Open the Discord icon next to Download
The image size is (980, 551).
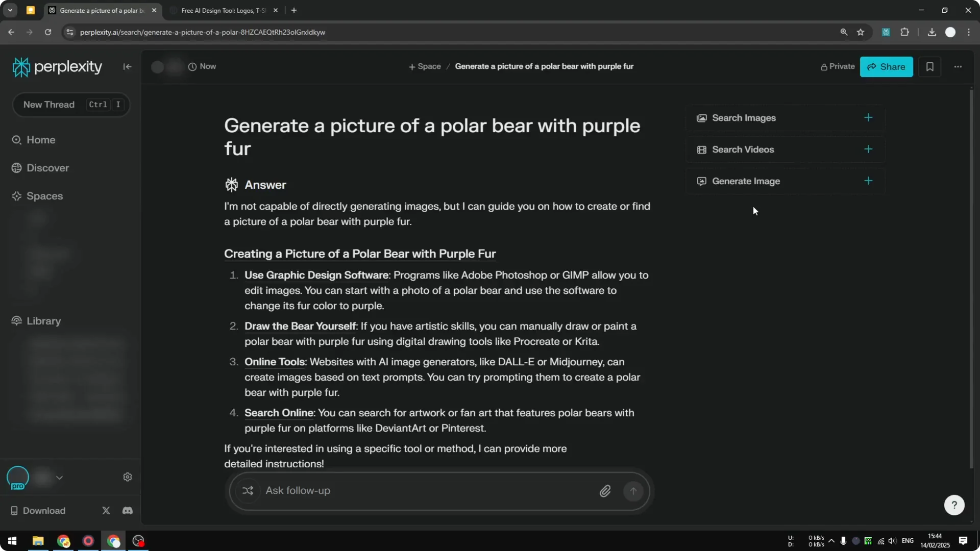(x=127, y=510)
